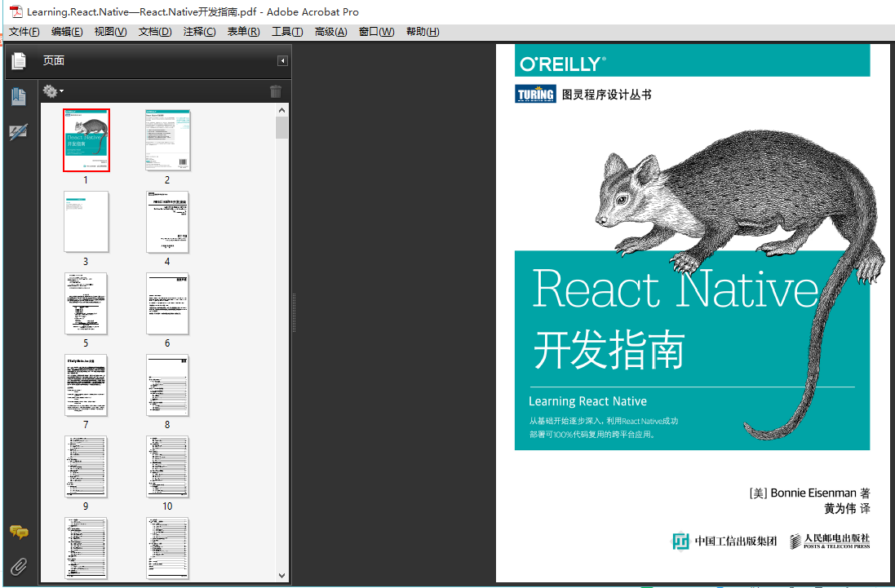This screenshot has height=588, width=895.
Task: Select page 1 thumbnail
Action: pyautogui.click(x=86, y=140)
